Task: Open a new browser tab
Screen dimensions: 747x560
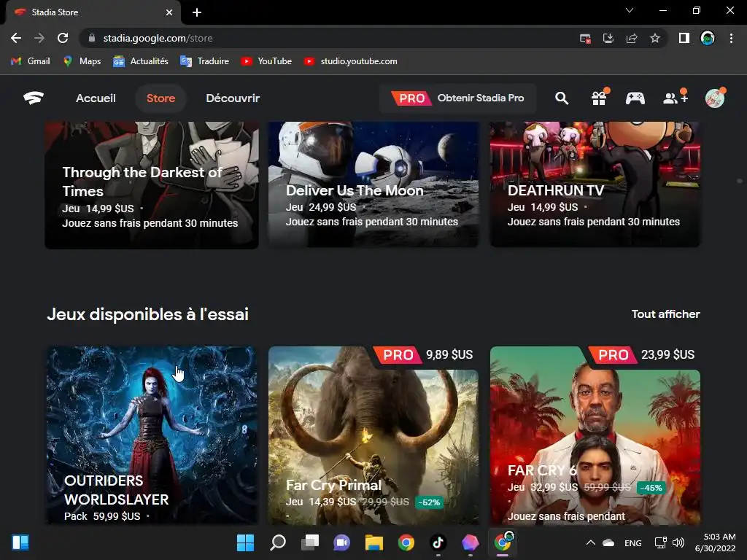Action: [x=197, y=12]
